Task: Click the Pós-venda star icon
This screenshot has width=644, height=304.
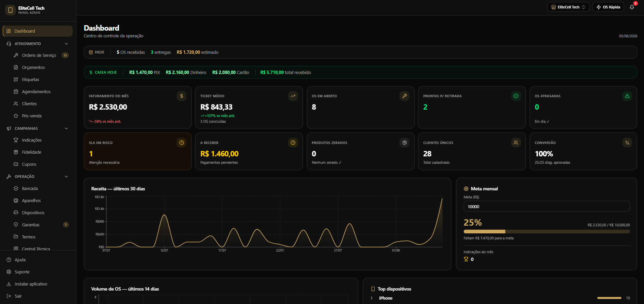Action: (x=16, y=116)
